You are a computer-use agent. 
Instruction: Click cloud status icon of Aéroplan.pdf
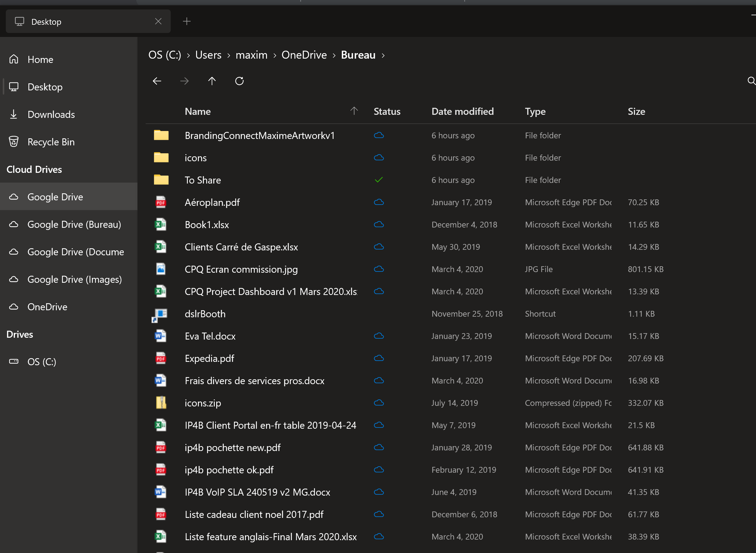click(x=379, y=202)
